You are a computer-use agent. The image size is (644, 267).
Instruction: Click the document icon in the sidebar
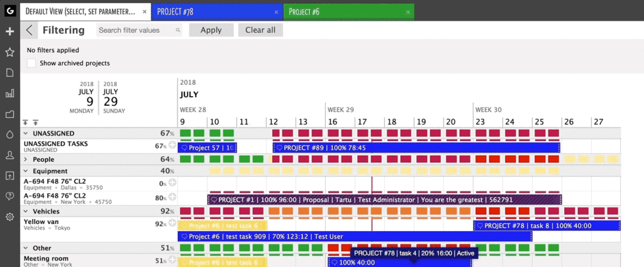[x=10, y=73]
